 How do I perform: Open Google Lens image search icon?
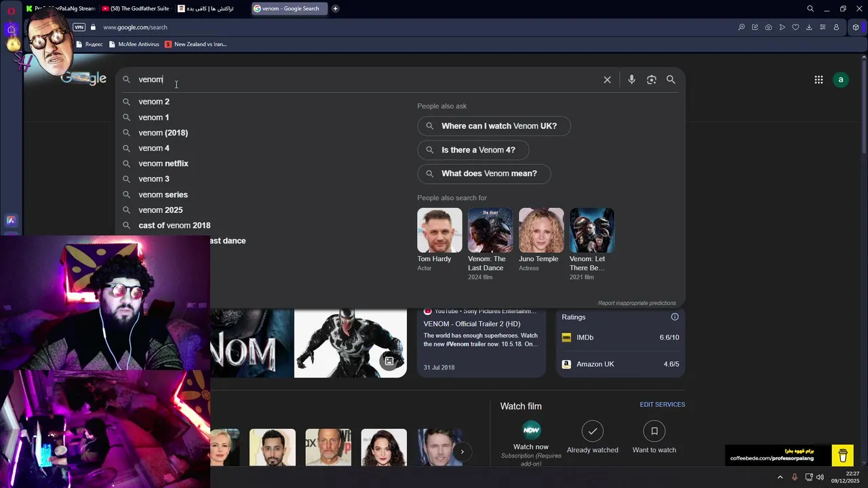pos(651,79)
